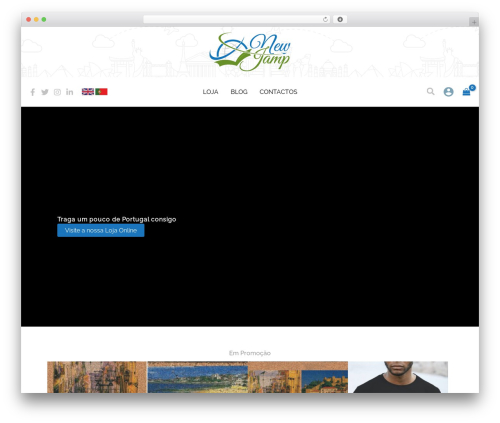Open the castle and street cork product thumbnail

(298, 377)
